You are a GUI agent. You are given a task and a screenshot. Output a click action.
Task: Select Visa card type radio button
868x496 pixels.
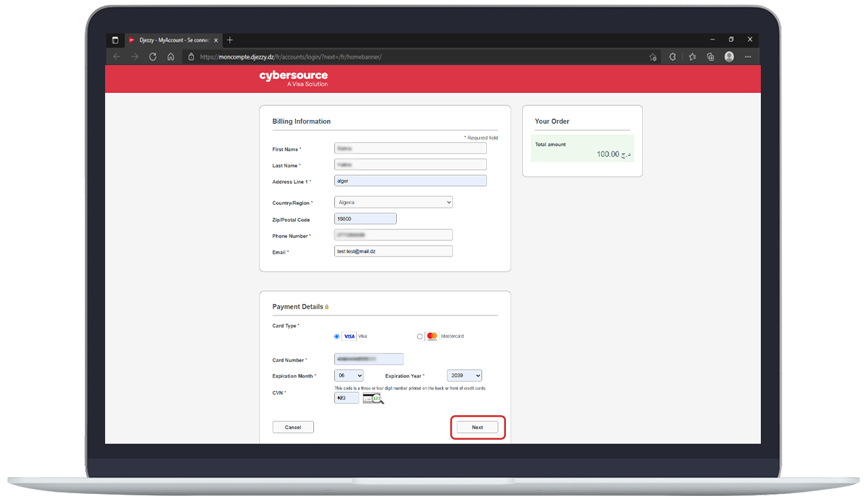point(337,336)
